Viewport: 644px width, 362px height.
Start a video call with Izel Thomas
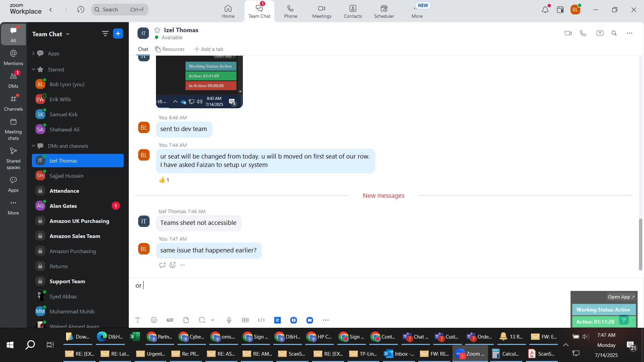[x=568, y=33]
